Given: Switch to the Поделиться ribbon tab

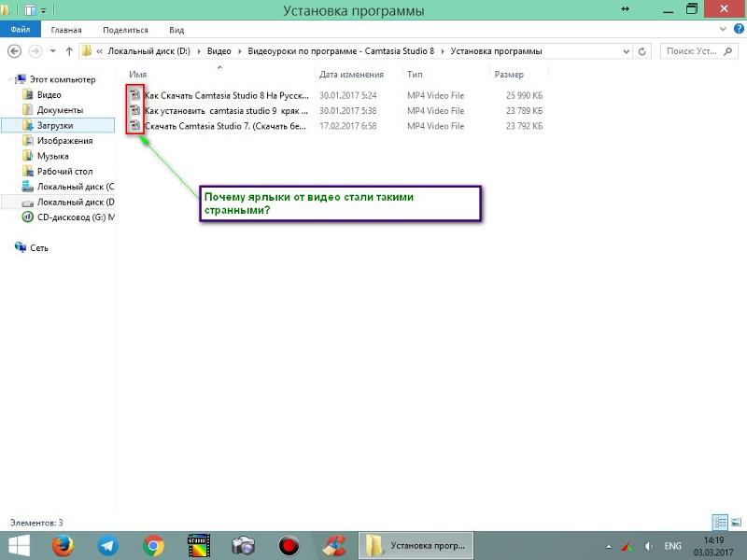Looking at the screenshot, I should (125, 30).
